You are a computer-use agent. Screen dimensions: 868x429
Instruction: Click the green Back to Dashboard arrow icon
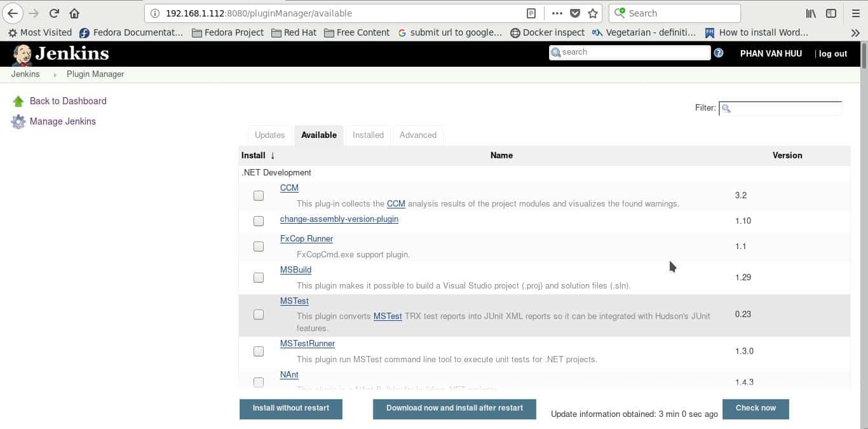click(x=18, y=101)
